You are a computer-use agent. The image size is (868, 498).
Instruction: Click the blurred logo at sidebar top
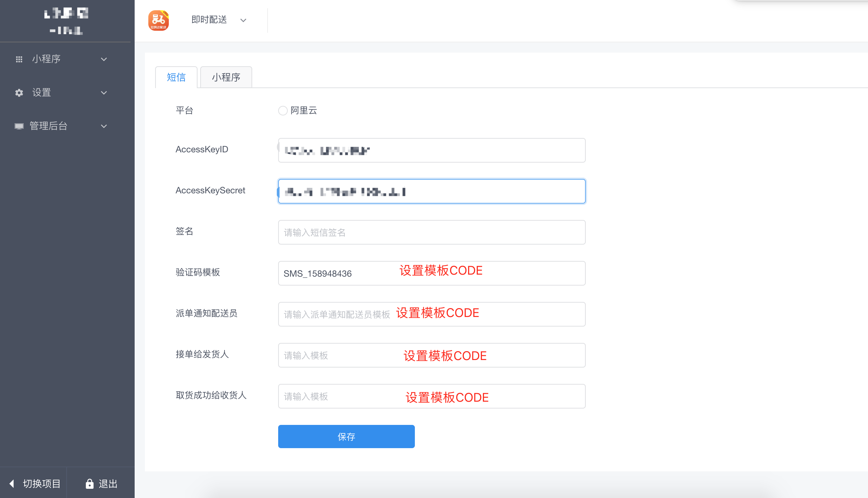(66, 21)
